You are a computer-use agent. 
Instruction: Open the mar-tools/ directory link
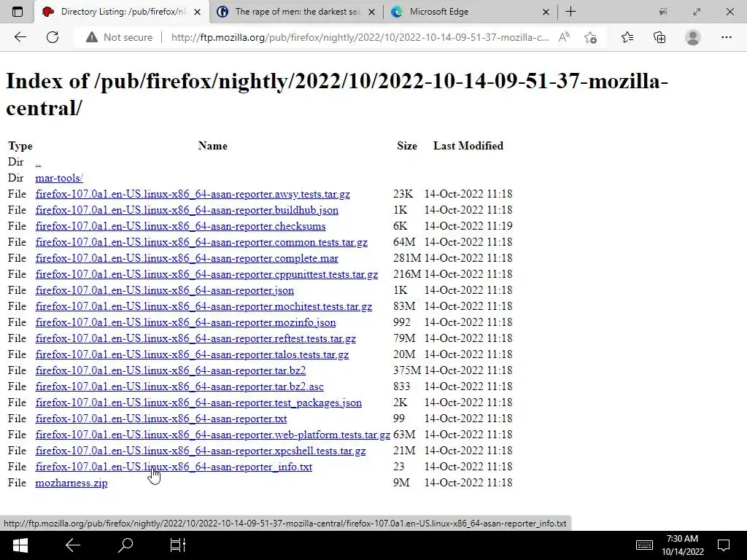pos(59,178)
